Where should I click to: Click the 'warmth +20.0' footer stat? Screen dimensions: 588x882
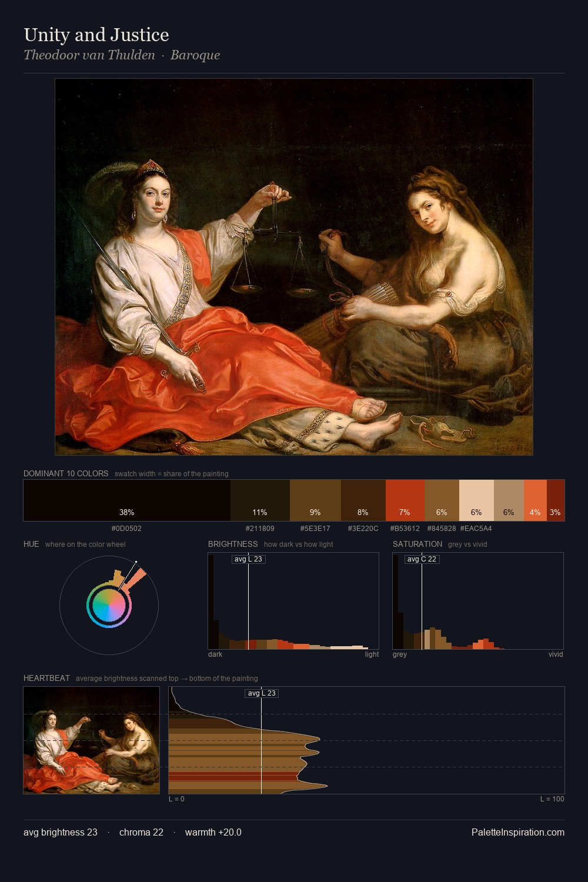(x=213, y=833)
